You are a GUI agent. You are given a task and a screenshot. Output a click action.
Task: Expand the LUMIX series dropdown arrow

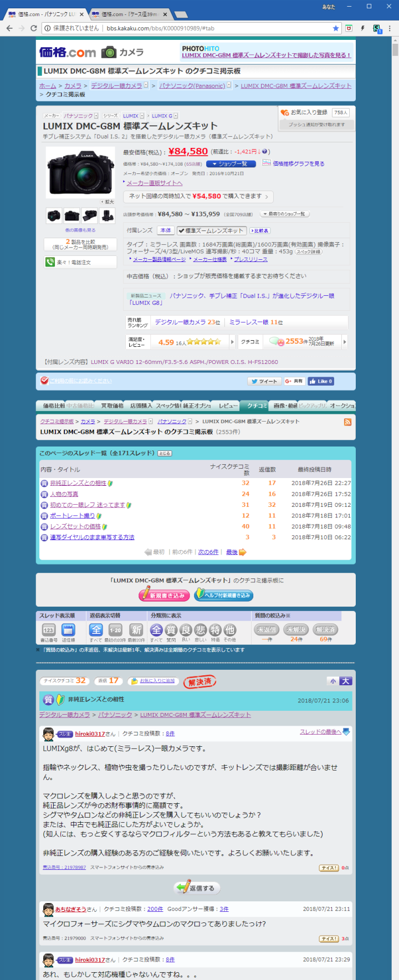(x=142, y=116)
